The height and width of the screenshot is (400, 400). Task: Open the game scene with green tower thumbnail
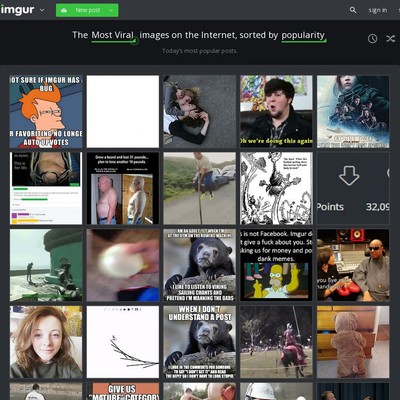pyautogui.click(x=46, y=265)
